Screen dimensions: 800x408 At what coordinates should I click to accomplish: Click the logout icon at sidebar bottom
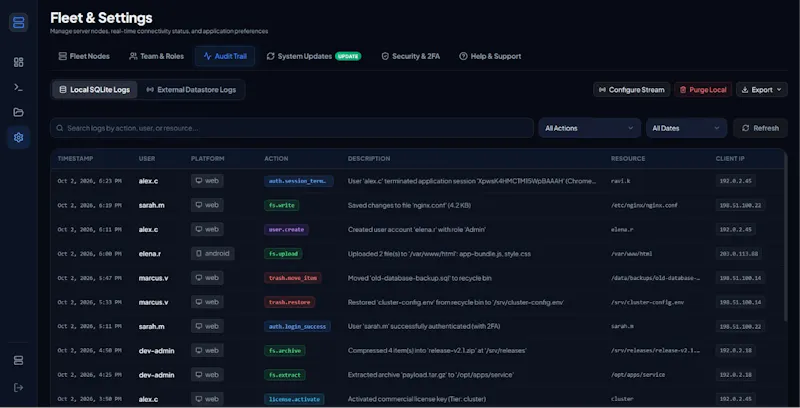(x=18, y=388)
